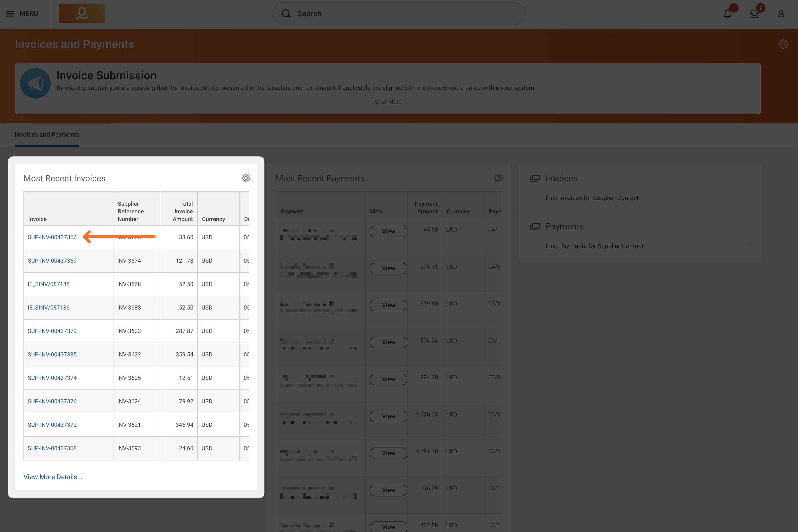Image resolution: width=798 pixels, height=532 pixels.
Task: Open the Invoices and Payments page settings gear
Action: point(783,44)
